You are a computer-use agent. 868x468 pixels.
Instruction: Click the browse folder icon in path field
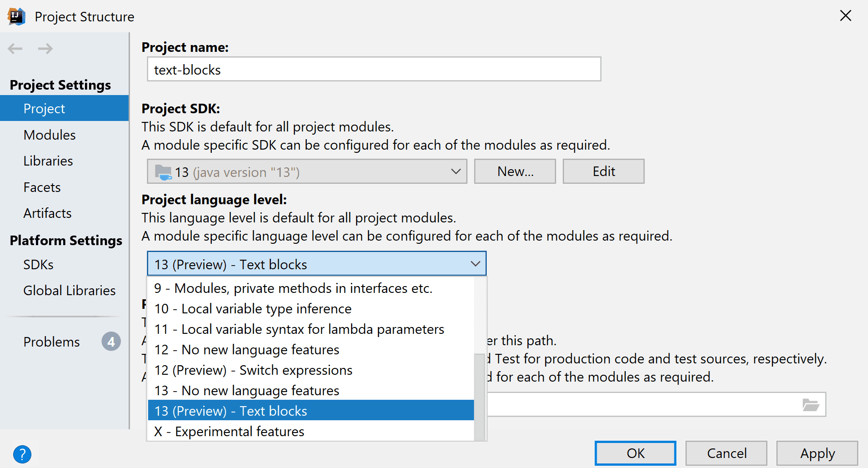[x=810, y=404]
